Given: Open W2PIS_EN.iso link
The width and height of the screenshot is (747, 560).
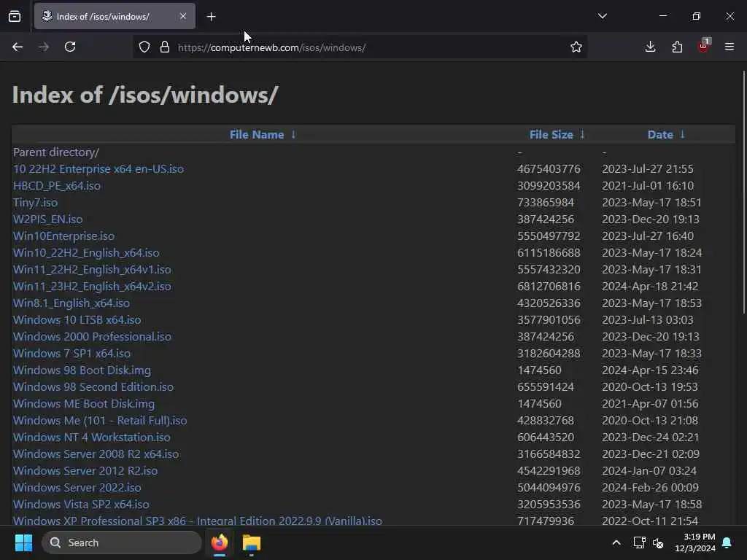Looking at the screenshot, I should [47, 219].
